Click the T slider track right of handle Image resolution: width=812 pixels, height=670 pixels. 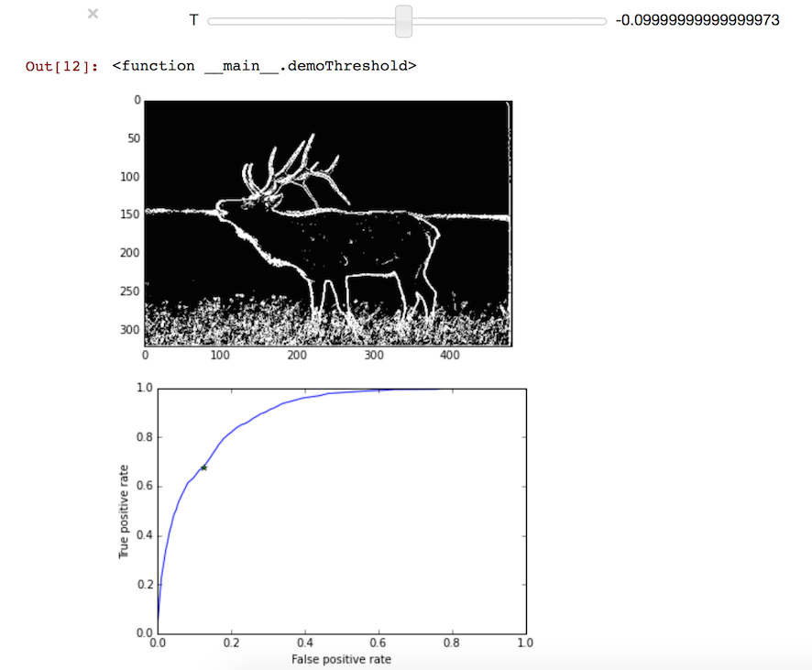pos(509,21)
